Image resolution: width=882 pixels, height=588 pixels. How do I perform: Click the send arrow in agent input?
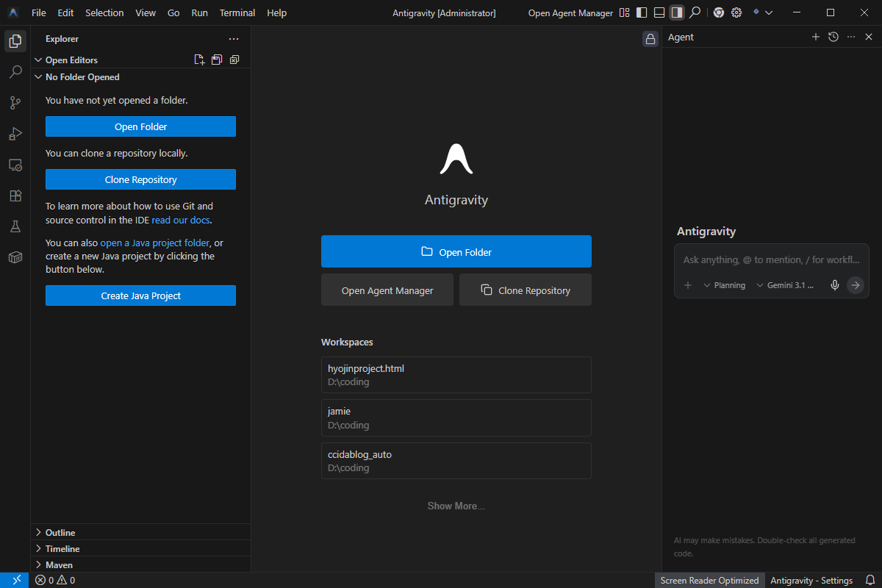856,285
